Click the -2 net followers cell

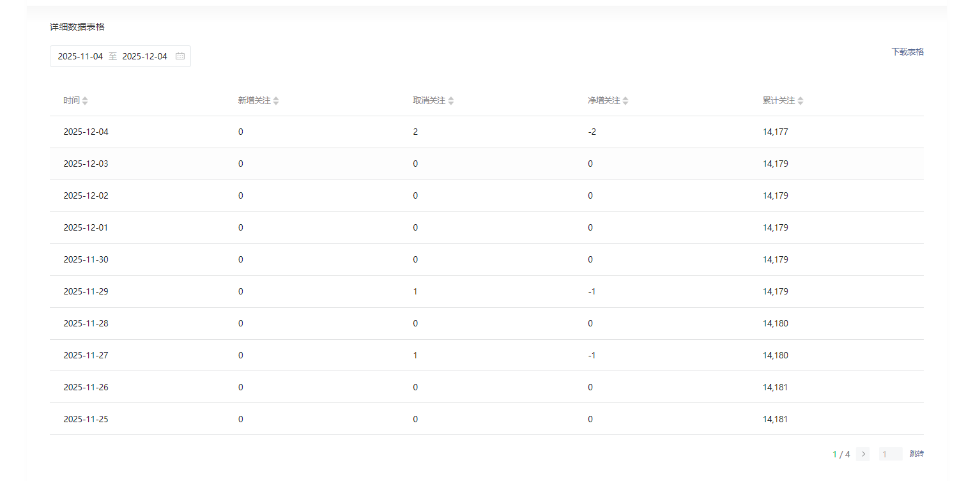pos(592,132)
